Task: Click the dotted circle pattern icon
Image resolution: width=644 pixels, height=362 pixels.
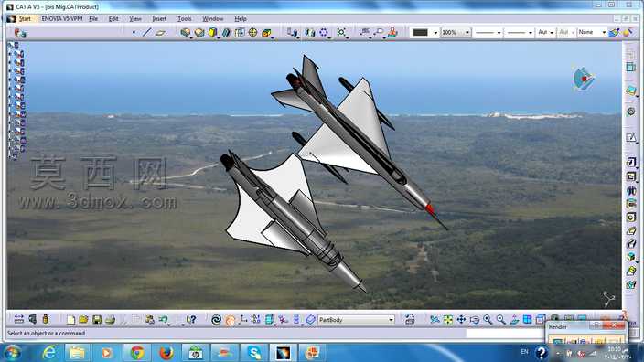Action: click(324, 32)
